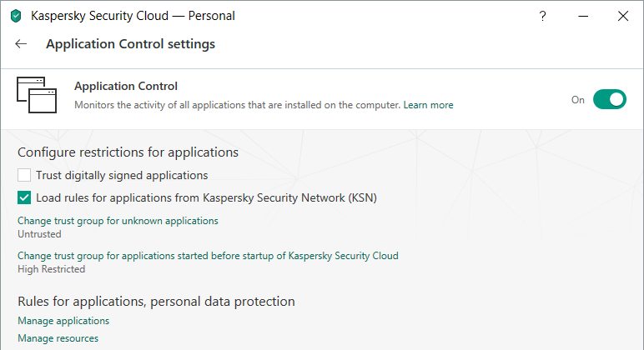Change trust group for applications started before startup
The width and height of the screenshot is (644, 350).
coord(208,256)
